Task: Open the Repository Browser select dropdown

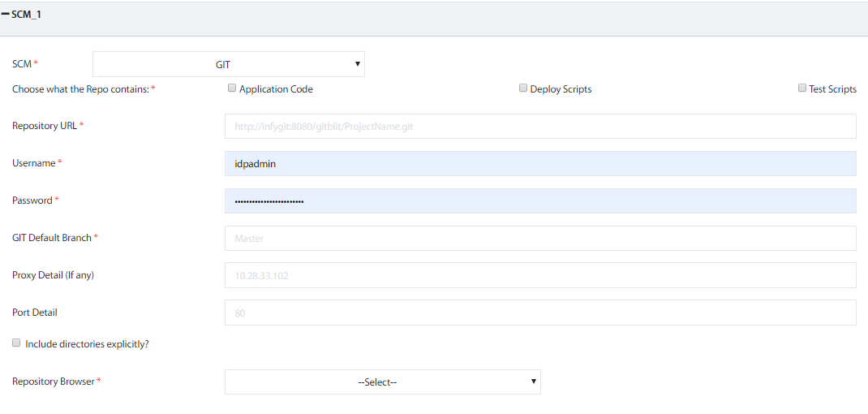Action: (382, 382)
